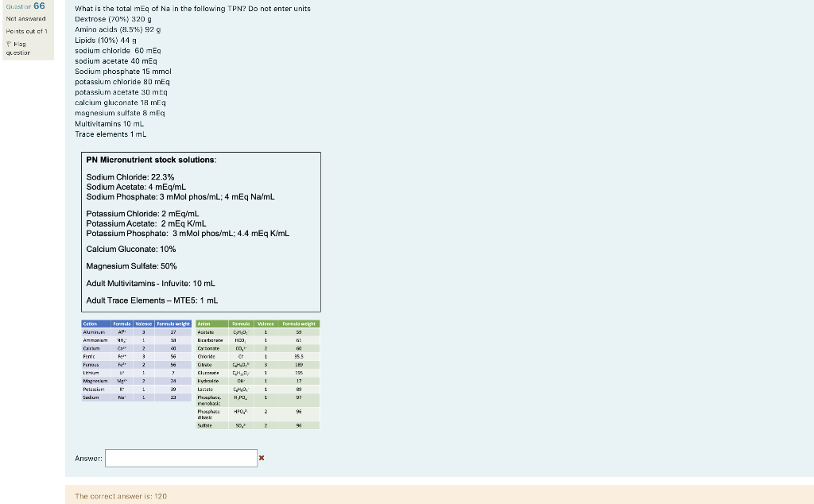Image resolution: width=814 pixels, height=504 pixels.
Task: Click the 'Dextrose (70%) 320 g' line
Action: tap(113, 19)
